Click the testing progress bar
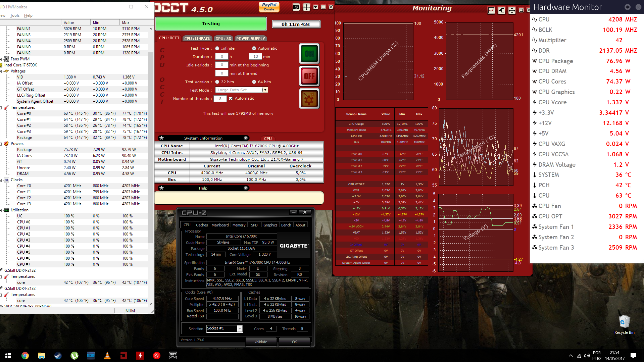Viewport: 644px width, 362px height. tap(211, 24)
